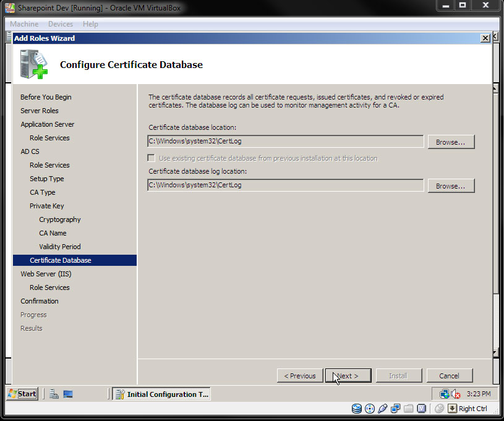Browse for certificate database location
The image size is (504, 421).
pos(451,142)
